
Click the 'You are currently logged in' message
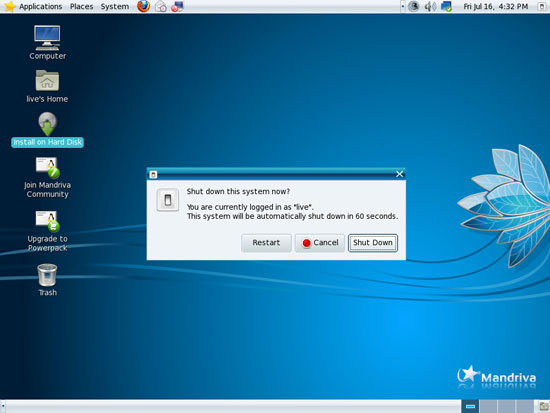[250, 207]
